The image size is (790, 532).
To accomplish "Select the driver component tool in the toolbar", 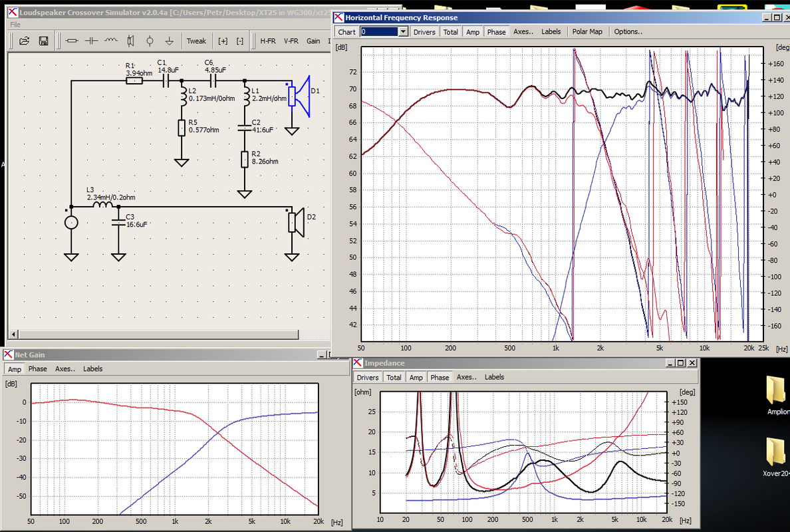I will (x=130, y=41).
